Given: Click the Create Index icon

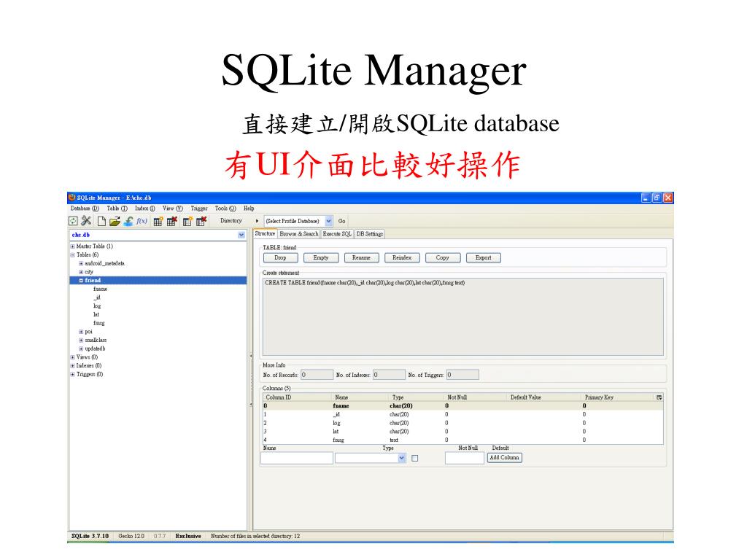Looking at the screenshot, I should point(187,222).
